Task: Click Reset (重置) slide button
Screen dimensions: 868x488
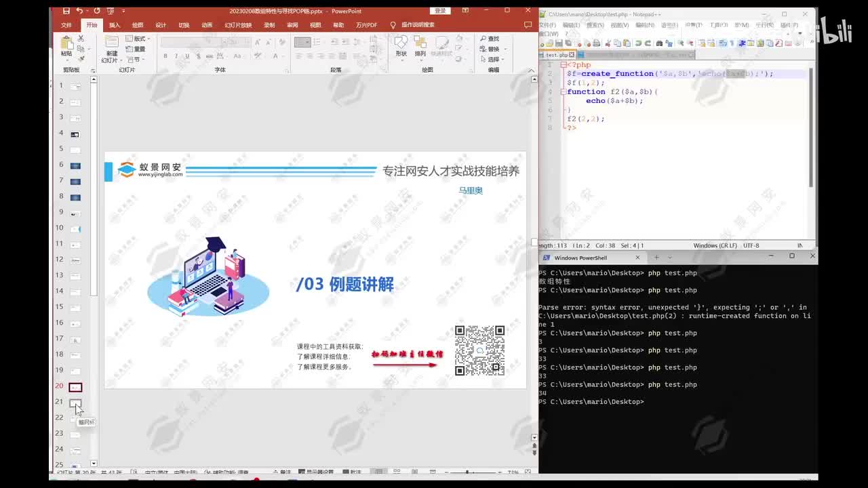Action: 136,49
